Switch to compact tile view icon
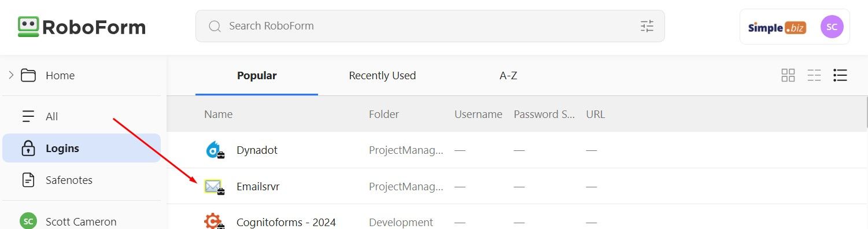The image size is (868, 229). tap(814, 75)
